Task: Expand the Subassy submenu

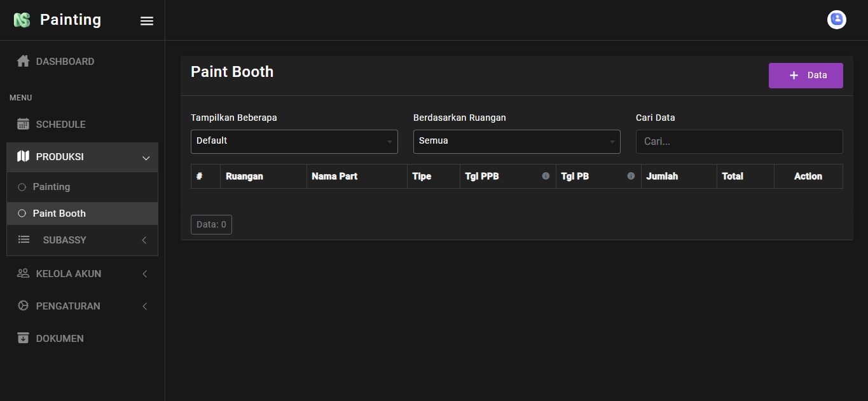Action: click(x=144, y=240)
